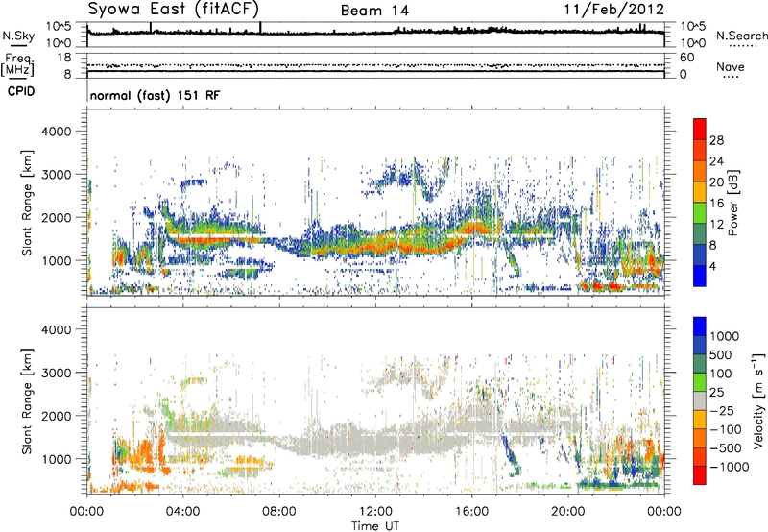Screen dimensions: 768x532
Task: Pick Velocity colorbar red segment below −1000
Action: click(x=700, y=475)
